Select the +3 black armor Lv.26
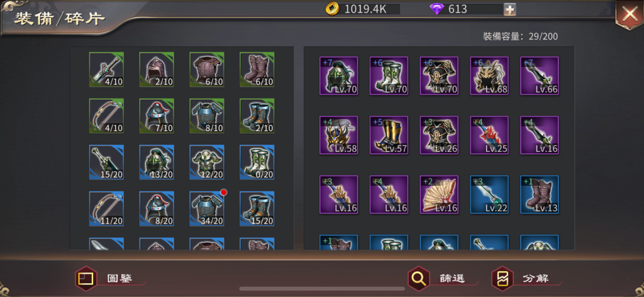The width and height of the screenshot is (644, 297). (x=439, y=136)
